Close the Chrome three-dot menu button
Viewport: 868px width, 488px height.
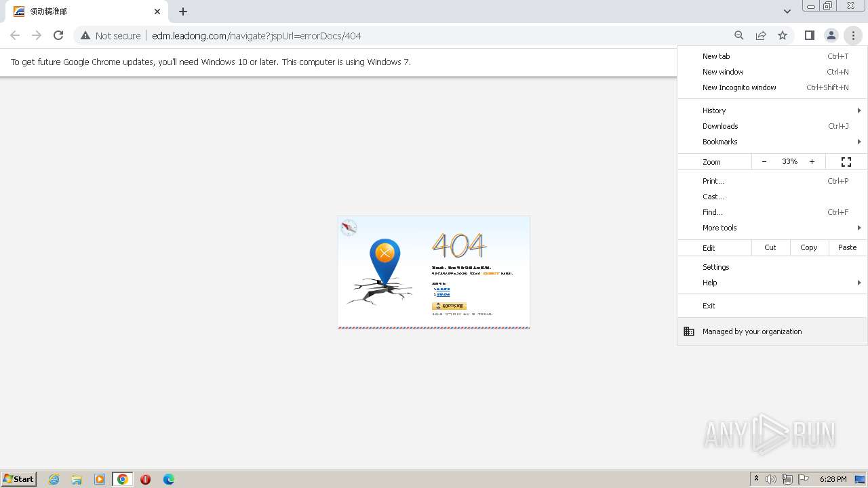[853, 35]
